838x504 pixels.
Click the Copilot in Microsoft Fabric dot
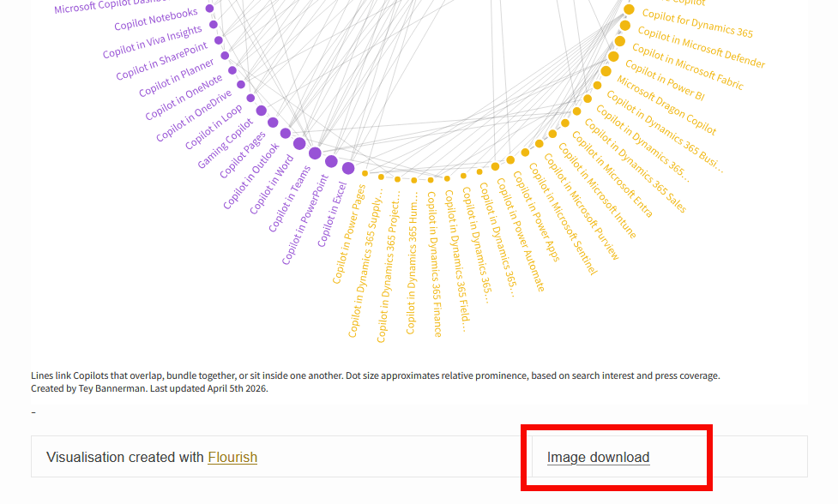(x=620, y=41)
